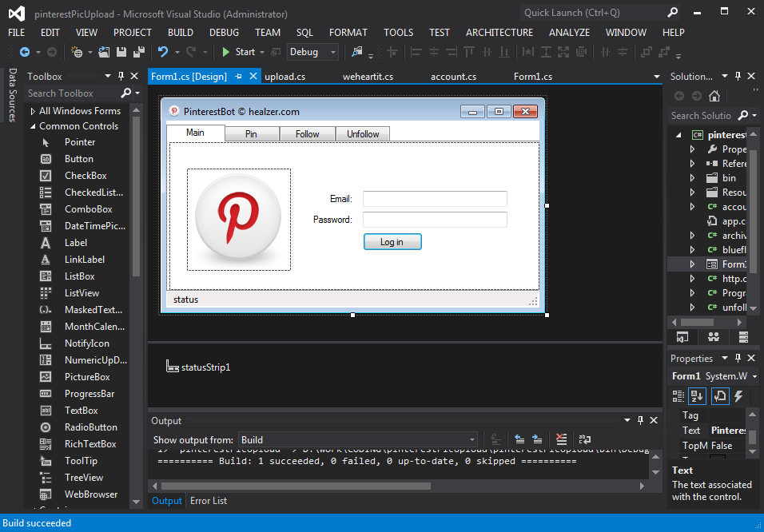Toggle auto-hide pin on Properties panel
The width and height of the screenshot is (764, 532).
[x=738, y=358]
